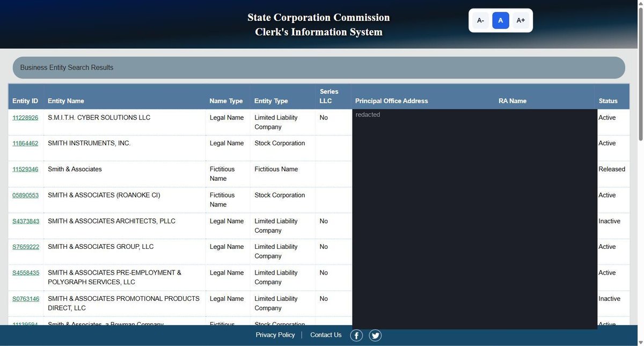
Task: Open entity ID S7659222 link
Action: pos(26,247)
